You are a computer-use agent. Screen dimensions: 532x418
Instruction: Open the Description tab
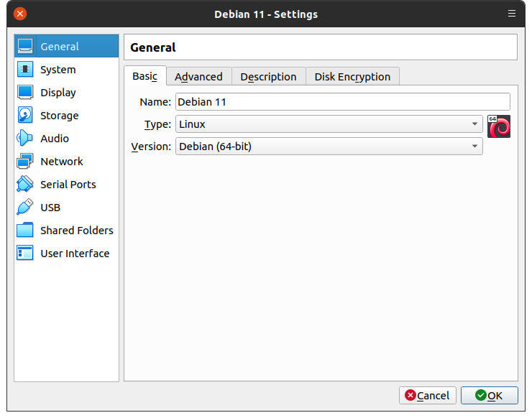click(268, 77)
